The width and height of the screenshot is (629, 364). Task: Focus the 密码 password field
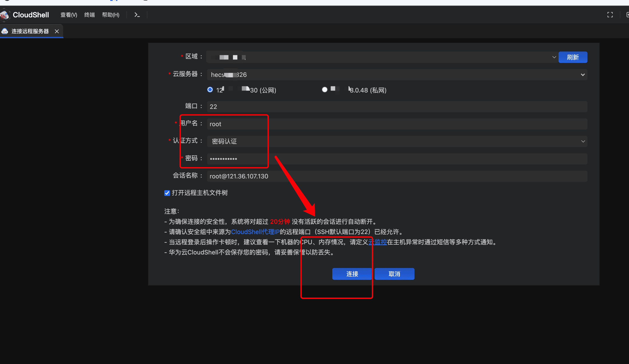[x=397, y=159]
